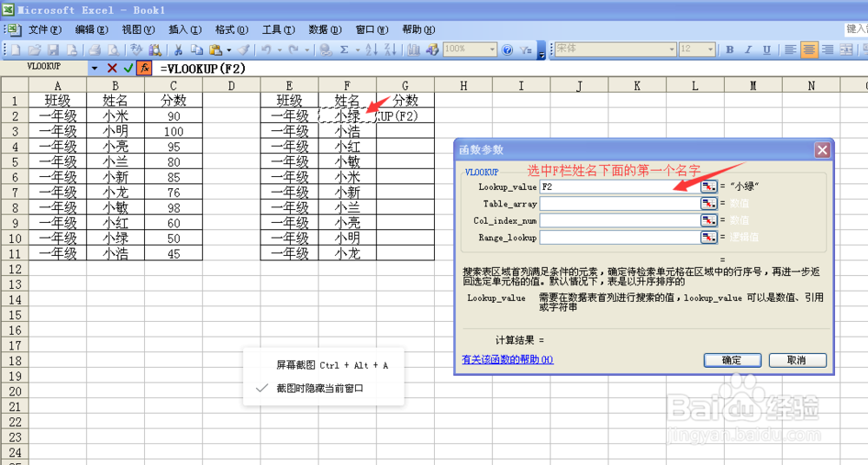
Task: Open the 插入(I) menu
Action: click(x=185, y=29)
